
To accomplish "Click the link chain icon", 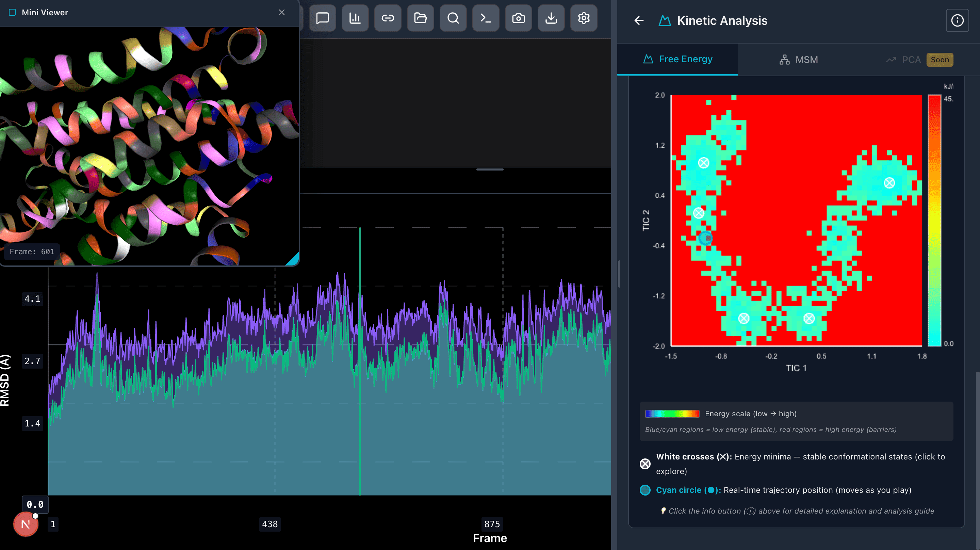I will point(388,18).
